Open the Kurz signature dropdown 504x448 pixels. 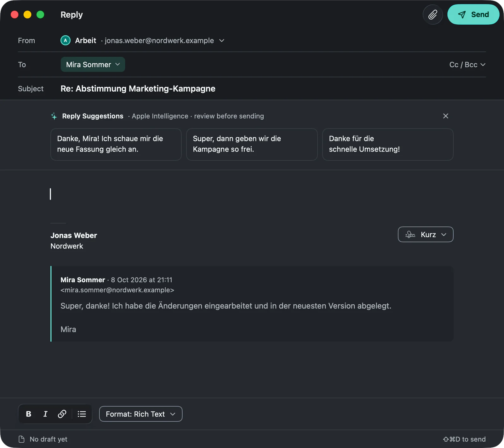426,234
